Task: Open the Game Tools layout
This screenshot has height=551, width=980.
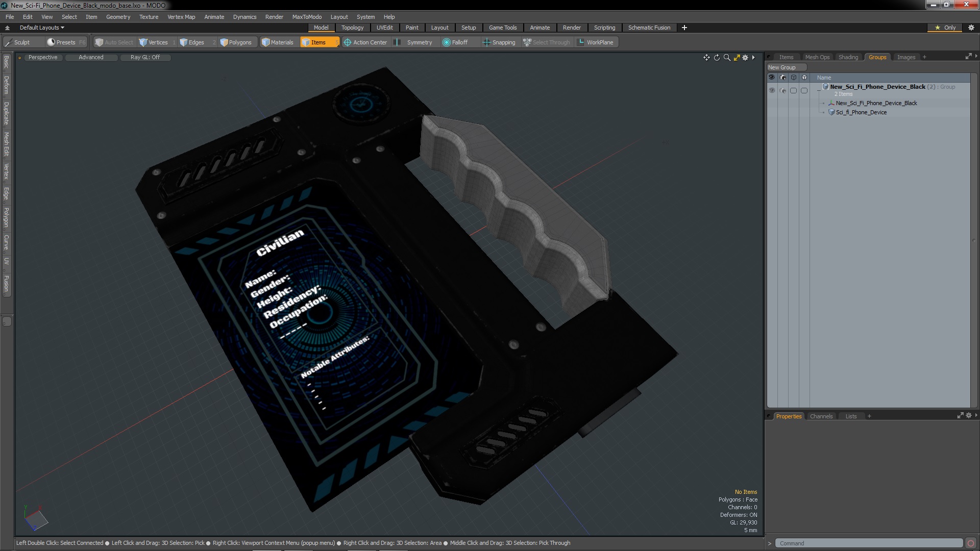Action: pyautogui.click(x=502, y=28)
